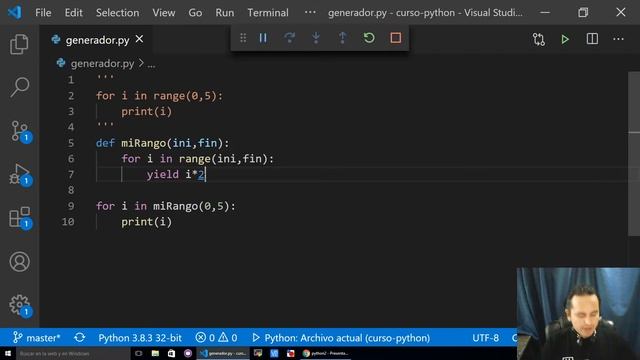Open the View menu
The height and width of the screenshot is (360, 640).
tap(164, 13)
